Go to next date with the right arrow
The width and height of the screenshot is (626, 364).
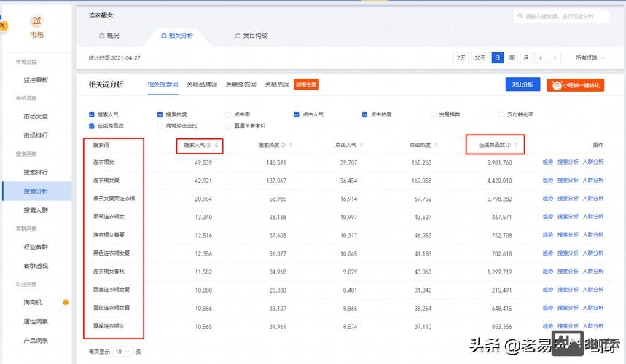click(x=555, y=58)
